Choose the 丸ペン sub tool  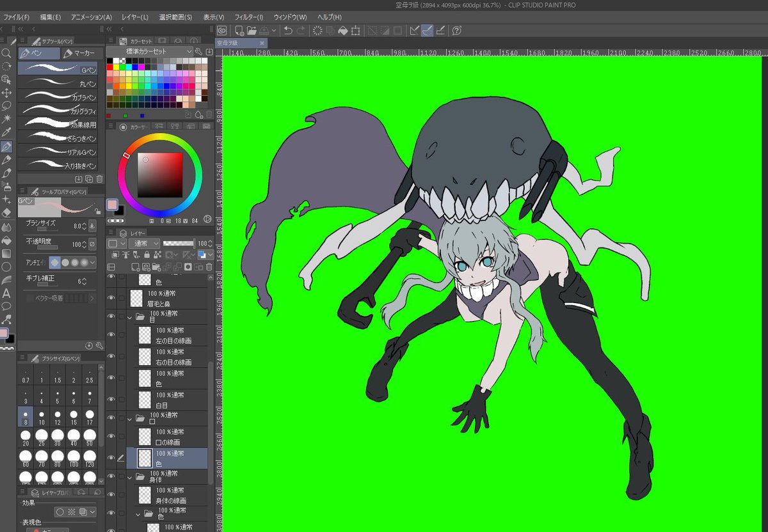[x=58, y=83]
